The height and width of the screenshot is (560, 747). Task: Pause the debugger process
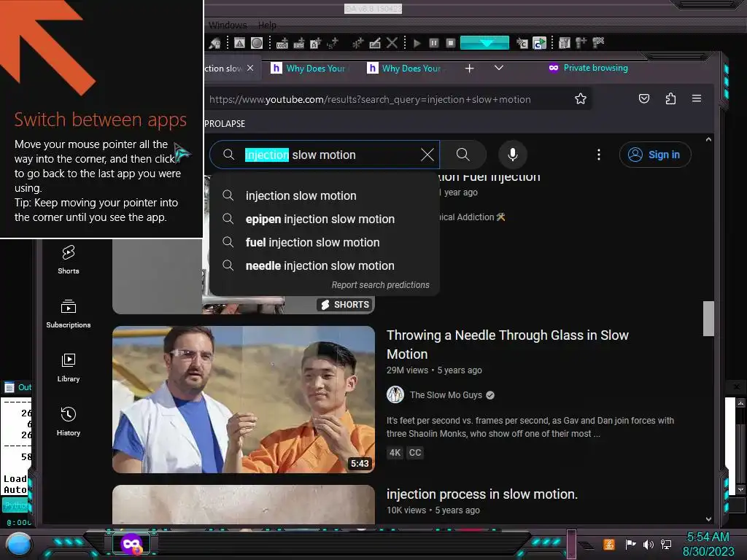434,43
